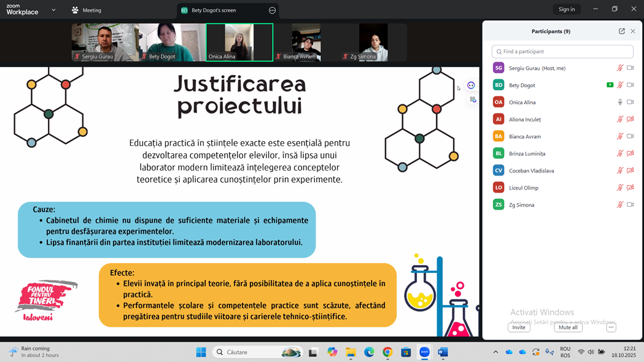Select Onica Alina's video thumbnail

[x=239, y=42]
